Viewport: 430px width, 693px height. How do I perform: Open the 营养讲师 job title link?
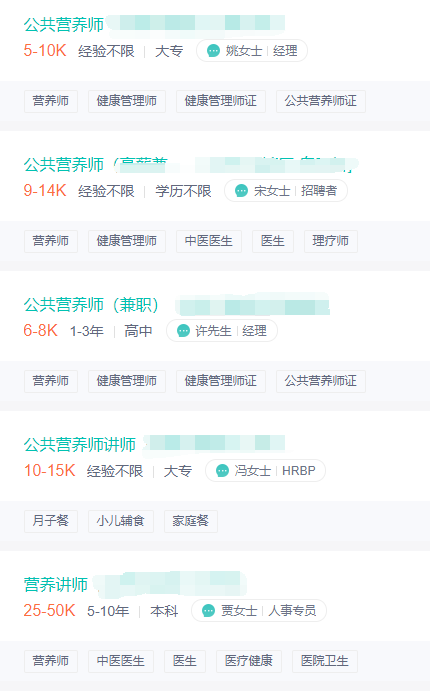point(56,585)
